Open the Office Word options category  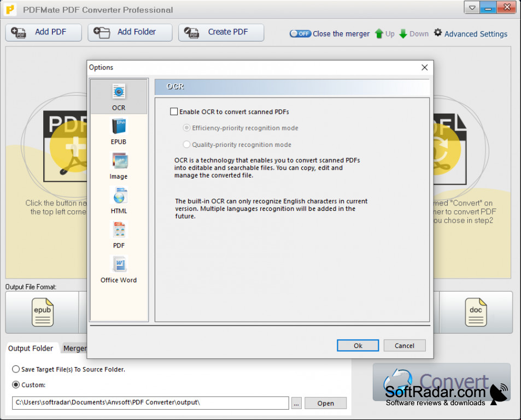[119, 270]
